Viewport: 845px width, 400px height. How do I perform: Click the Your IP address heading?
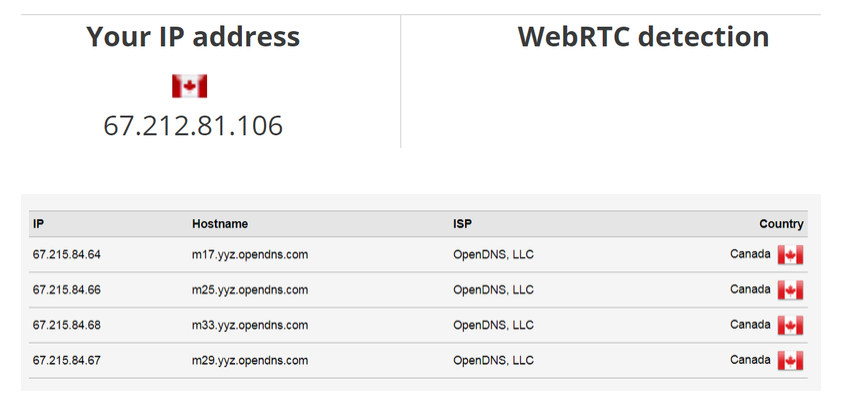[193, 37]
